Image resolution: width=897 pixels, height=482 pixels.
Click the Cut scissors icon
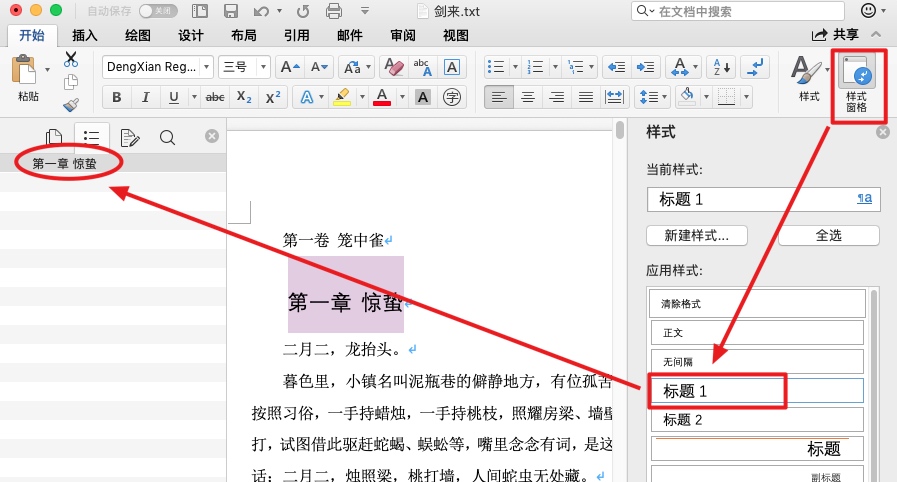point(71,59)
